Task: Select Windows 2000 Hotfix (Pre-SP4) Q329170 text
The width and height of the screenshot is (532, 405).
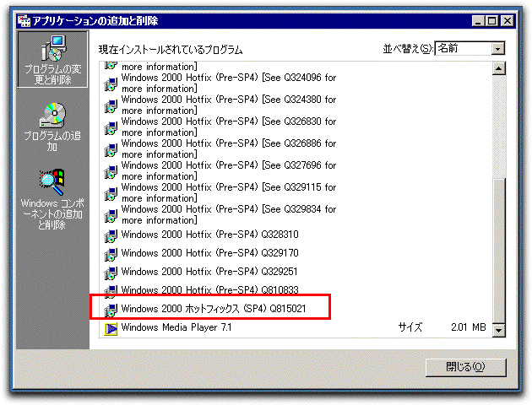Action: pyautogui.click(x=209, y=253)
